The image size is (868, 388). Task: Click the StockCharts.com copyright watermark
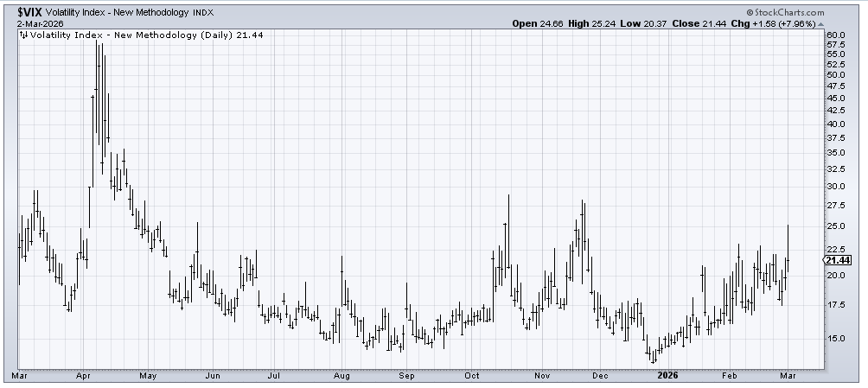[786, 12]
